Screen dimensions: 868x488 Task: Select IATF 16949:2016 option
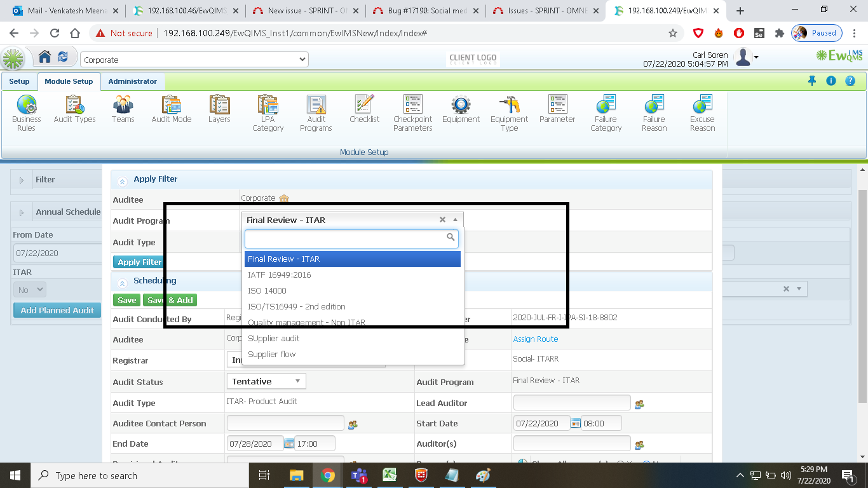(353, 274)
